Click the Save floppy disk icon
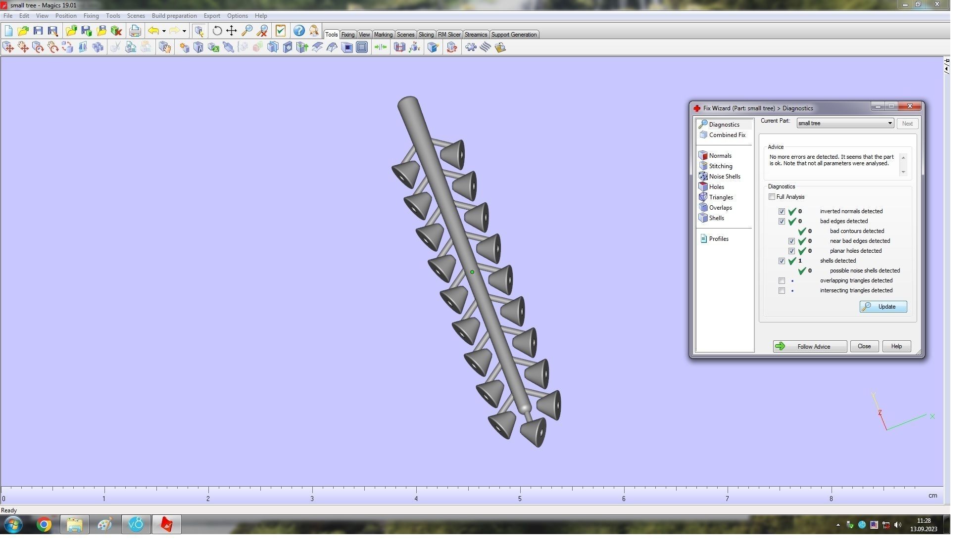980x549 pixels. click(x=38, y=31)
